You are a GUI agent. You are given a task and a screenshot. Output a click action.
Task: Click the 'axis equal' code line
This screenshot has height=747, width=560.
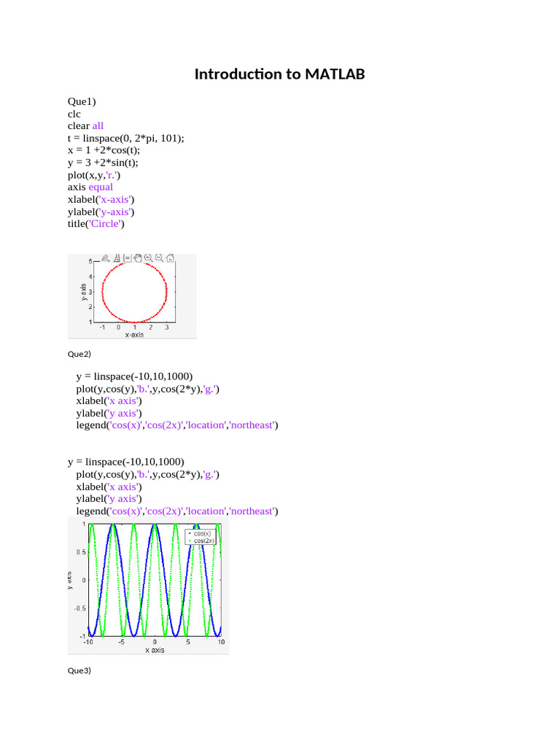(90, 187)
